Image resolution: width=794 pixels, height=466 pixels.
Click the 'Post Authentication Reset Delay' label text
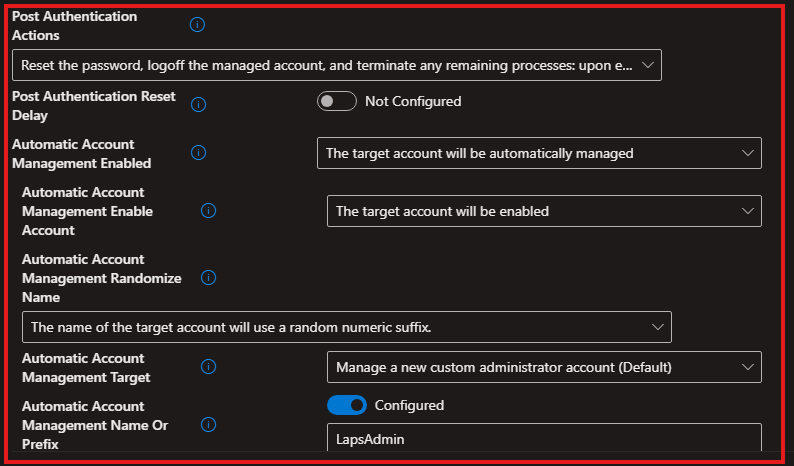(x=94, y=106)
